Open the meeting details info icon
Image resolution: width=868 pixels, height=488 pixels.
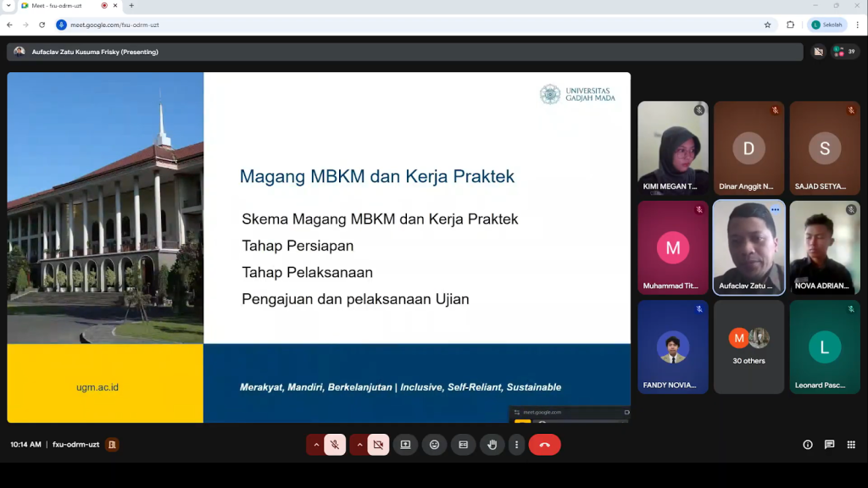[807, 445]
